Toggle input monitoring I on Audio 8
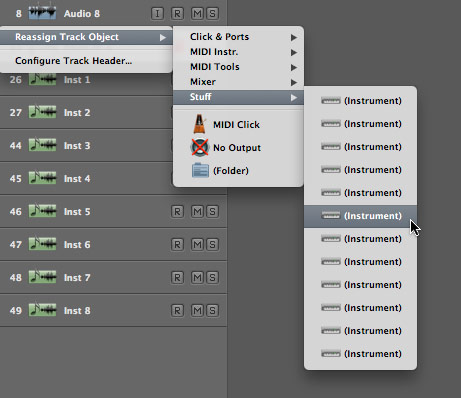 coord(157,14)
